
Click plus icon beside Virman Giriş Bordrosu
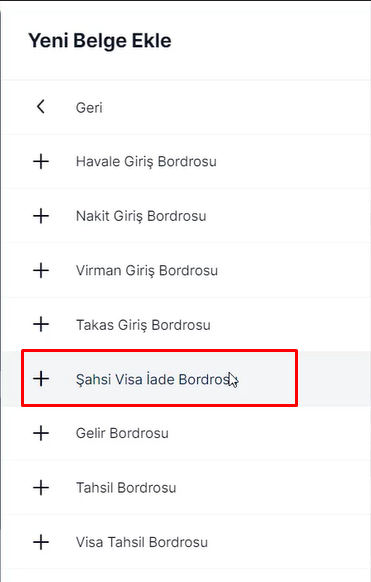(41, 270)
